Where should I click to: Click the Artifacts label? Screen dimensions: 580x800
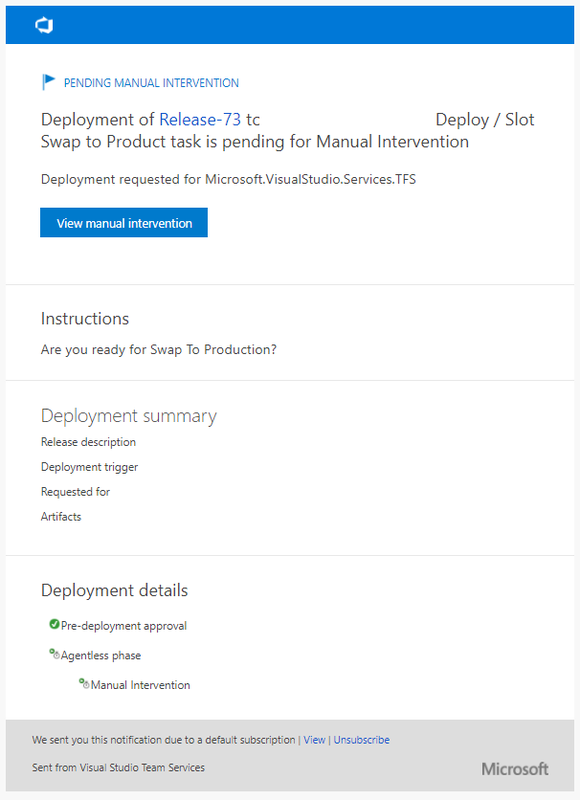coord(61,517)
